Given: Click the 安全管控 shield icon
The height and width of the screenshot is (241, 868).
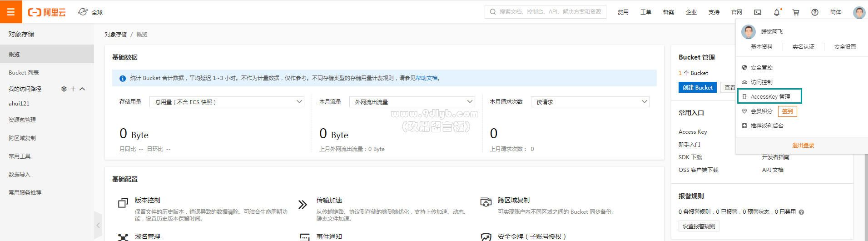Looking at the screenshot, I should coord(744,67).
